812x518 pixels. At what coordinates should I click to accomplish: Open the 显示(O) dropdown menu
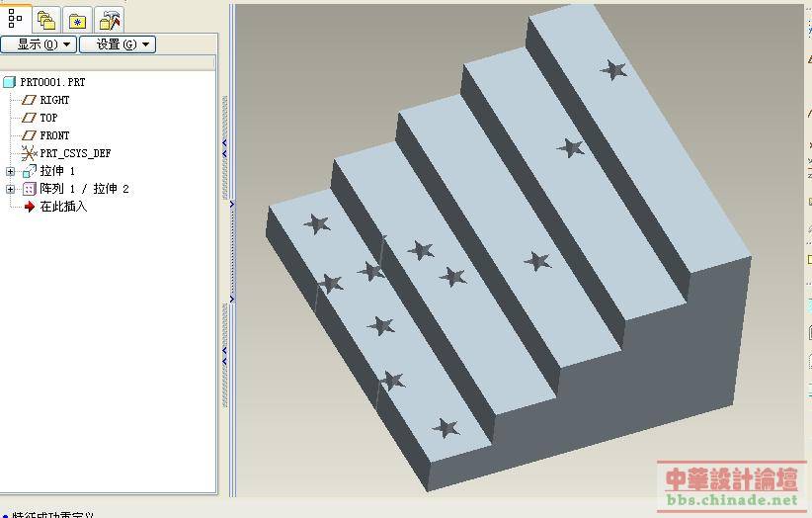point(39,44)
